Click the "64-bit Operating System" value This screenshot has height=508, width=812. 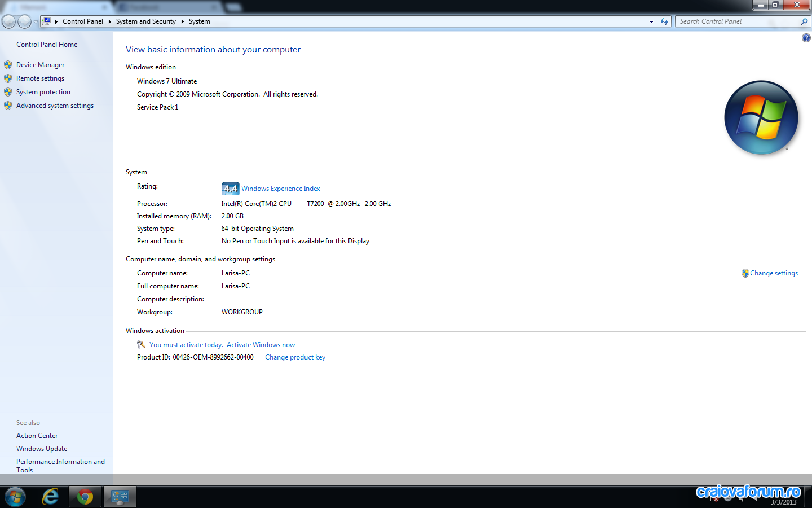tap(258, 229)
